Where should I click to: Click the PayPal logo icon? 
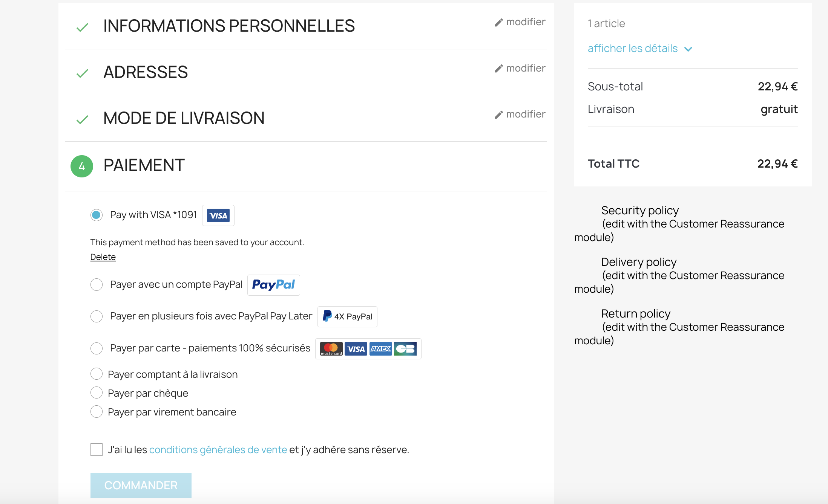coord(274,285)
